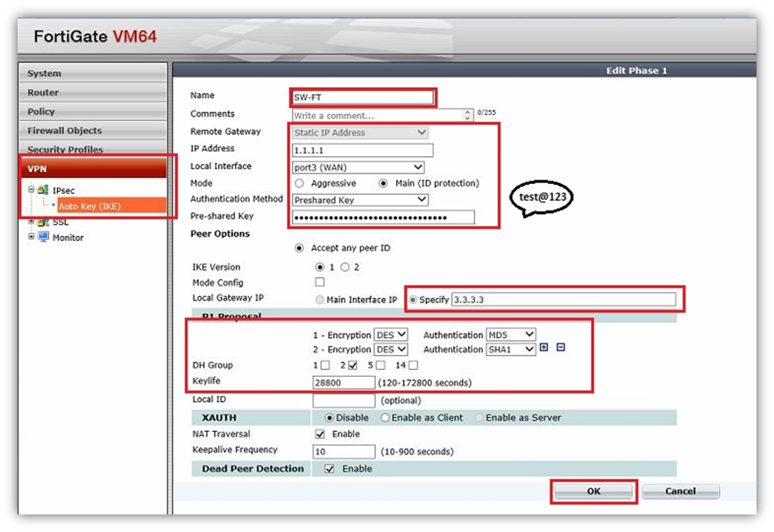774x532 pixels.
Task: Choose IKE Version 2 radio
Action: click(345, 267)
